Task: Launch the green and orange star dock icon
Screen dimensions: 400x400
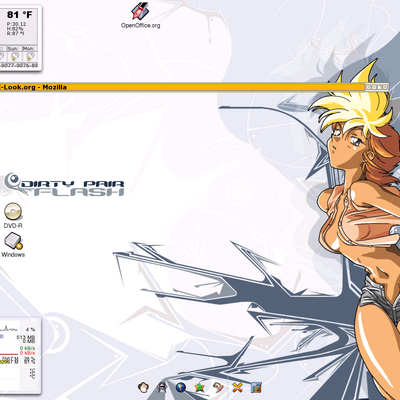Action: coord(199,387)
